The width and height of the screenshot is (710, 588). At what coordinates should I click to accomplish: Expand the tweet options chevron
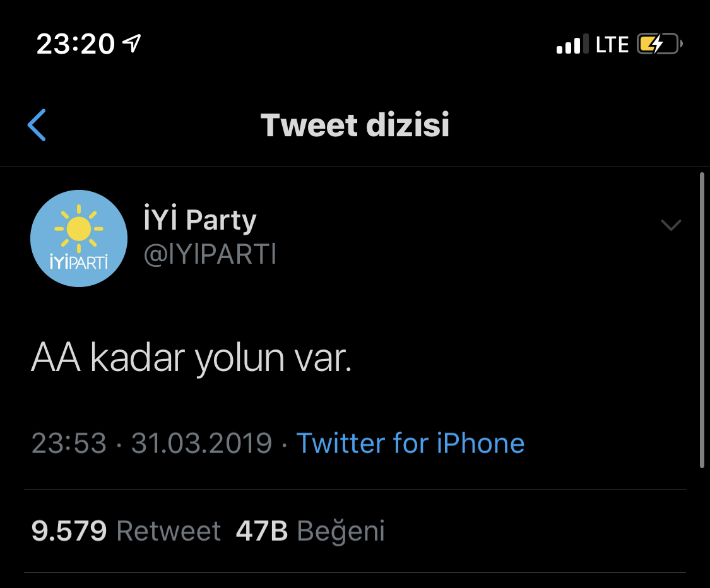pyautogui.click(x=670, y=225)
